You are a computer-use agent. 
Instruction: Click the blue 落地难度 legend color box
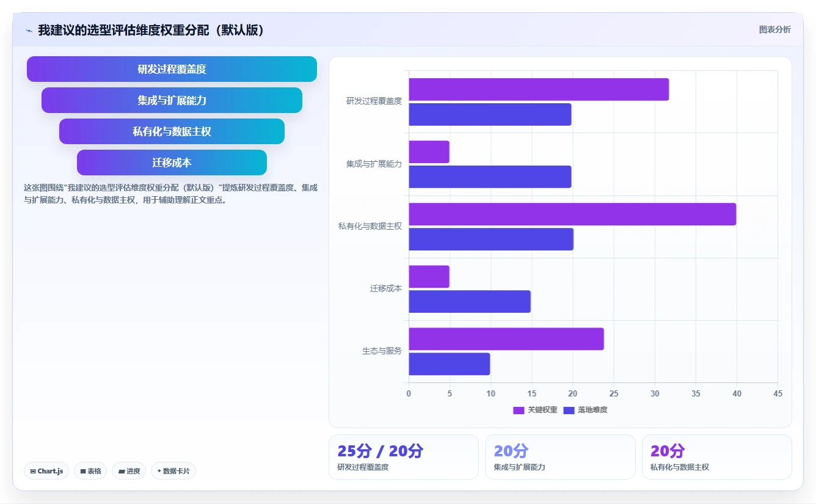tap(569, 410)
